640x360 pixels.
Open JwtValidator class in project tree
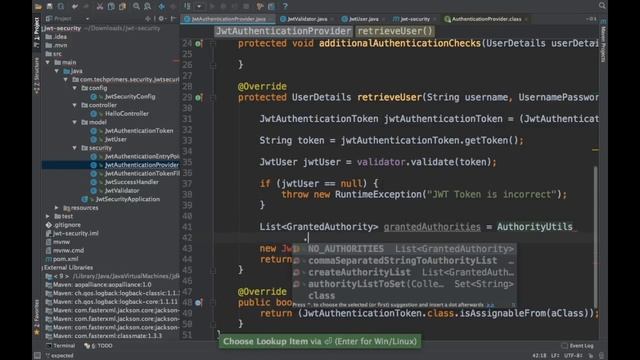click(x=122, y=191)
